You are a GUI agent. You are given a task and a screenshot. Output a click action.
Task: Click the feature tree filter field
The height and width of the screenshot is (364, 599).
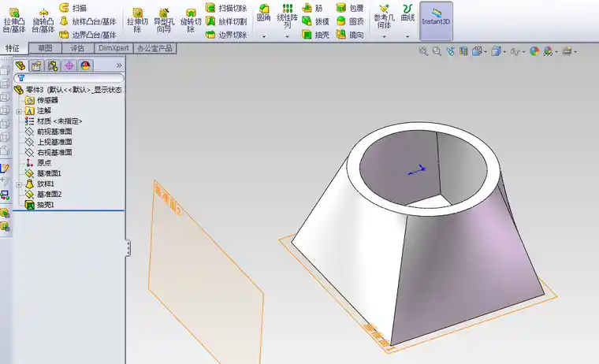pos(69,78)
